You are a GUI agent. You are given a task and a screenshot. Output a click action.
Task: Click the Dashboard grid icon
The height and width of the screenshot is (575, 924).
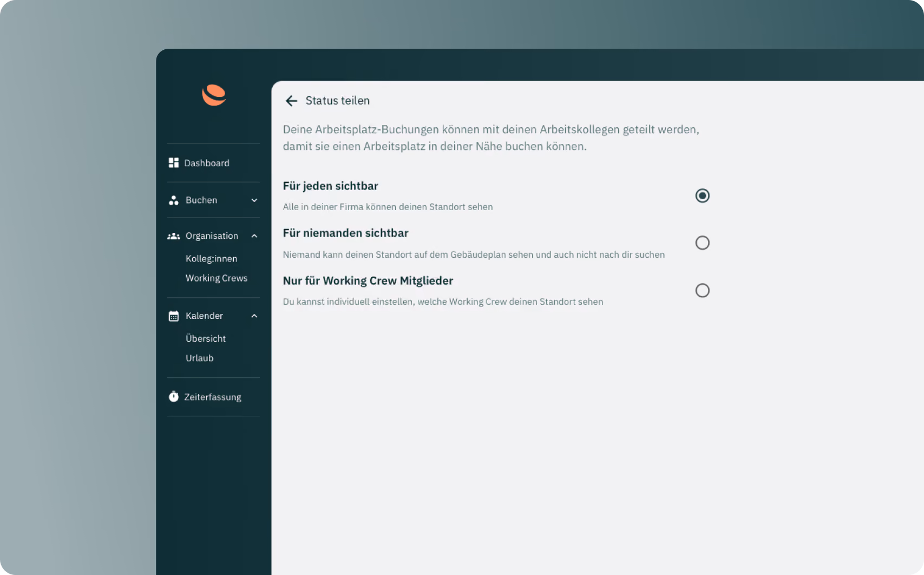click(x=174, y=163)
